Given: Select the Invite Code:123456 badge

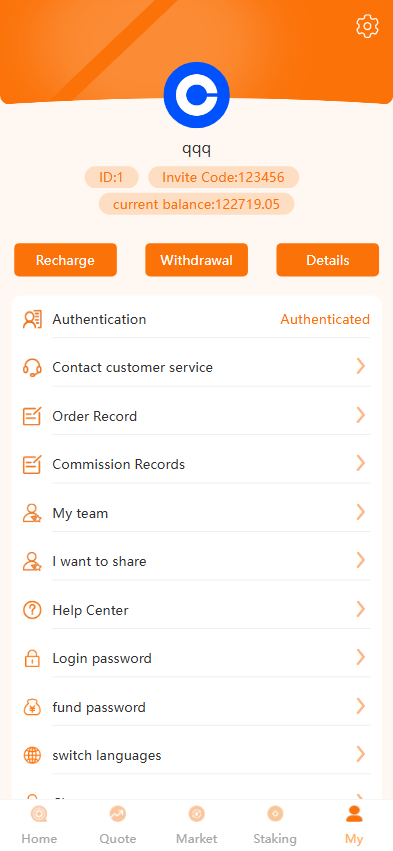Looking at the screenshot, I should (224, 177).
